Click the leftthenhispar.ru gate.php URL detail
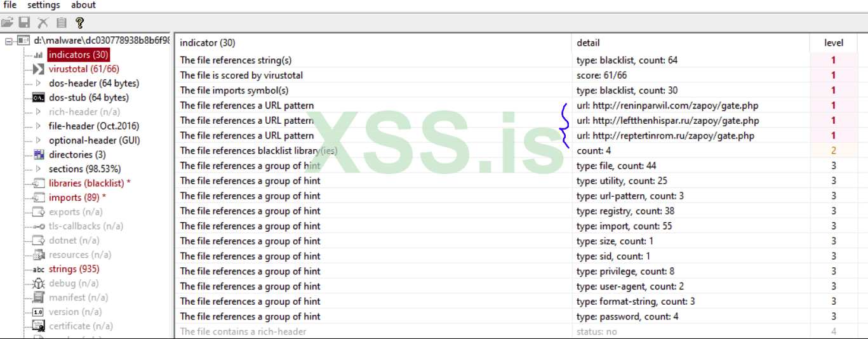Viewport: 868px width, 339px height. tap(667, 121)
